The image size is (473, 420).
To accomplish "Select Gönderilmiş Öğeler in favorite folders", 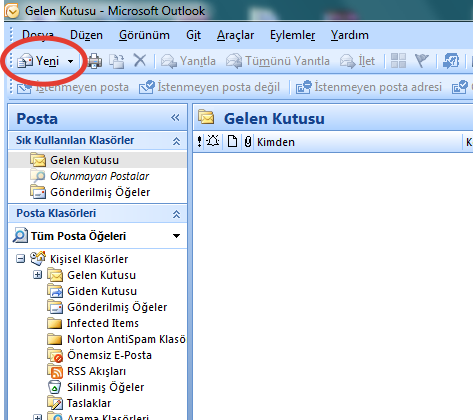I will [x=100, y=192].
